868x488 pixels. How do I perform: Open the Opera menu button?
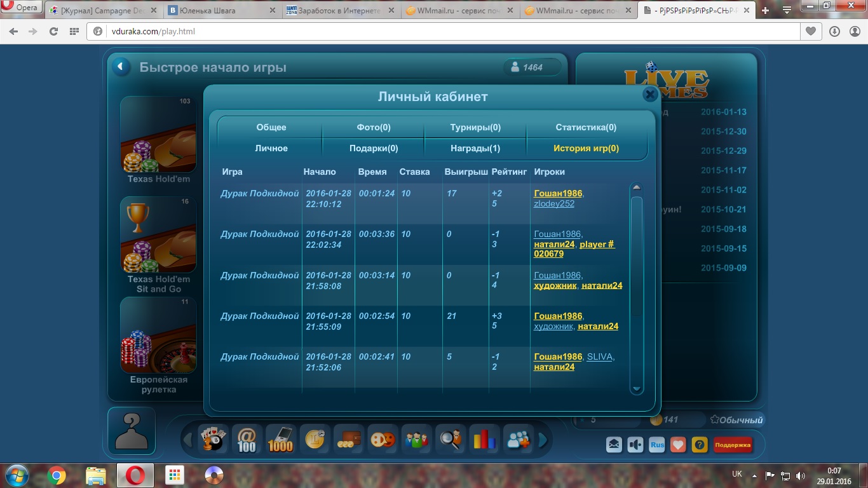tap(21, 8)
